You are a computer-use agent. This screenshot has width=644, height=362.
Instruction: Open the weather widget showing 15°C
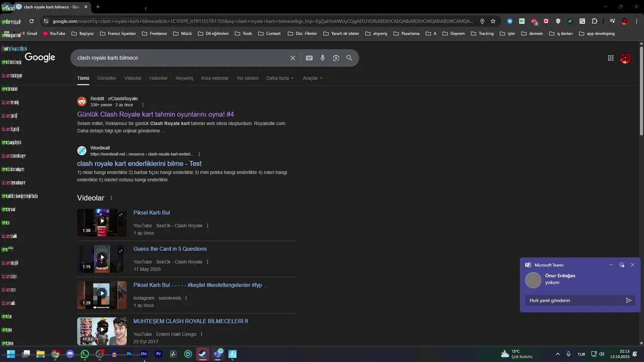(517, 354)
